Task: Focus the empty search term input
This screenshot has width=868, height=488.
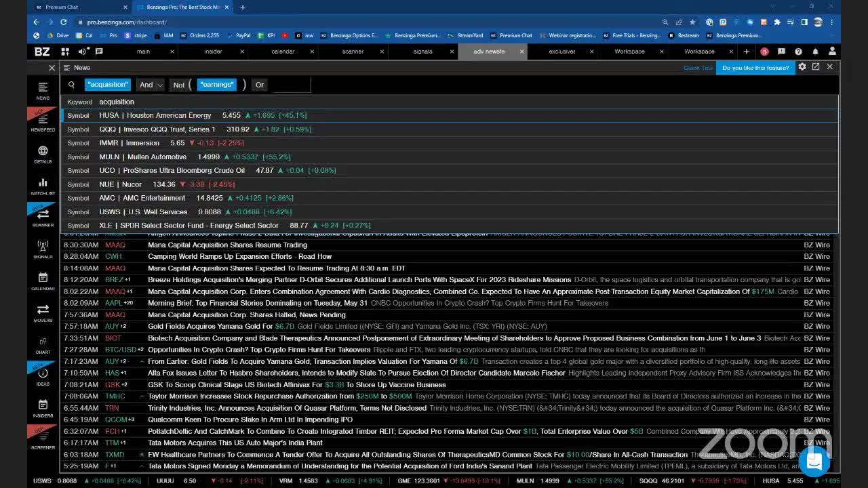Action: coord(290,85)
